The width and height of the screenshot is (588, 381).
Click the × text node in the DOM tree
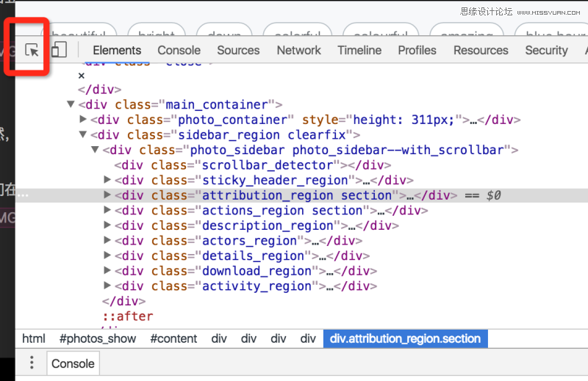pyautogui.click(x=82, y=76)
